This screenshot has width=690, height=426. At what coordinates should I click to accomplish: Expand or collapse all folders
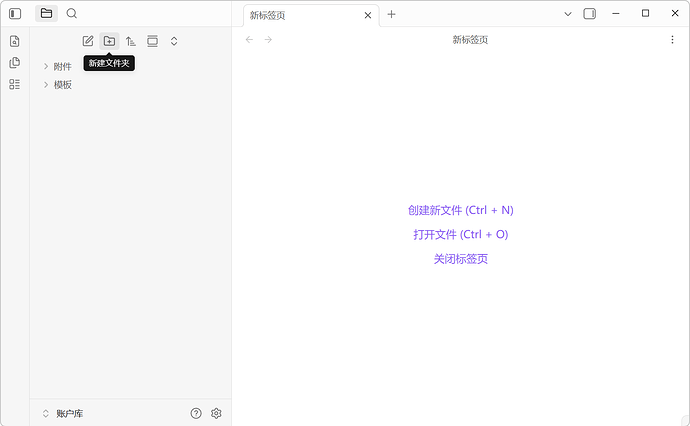point(174,41)
